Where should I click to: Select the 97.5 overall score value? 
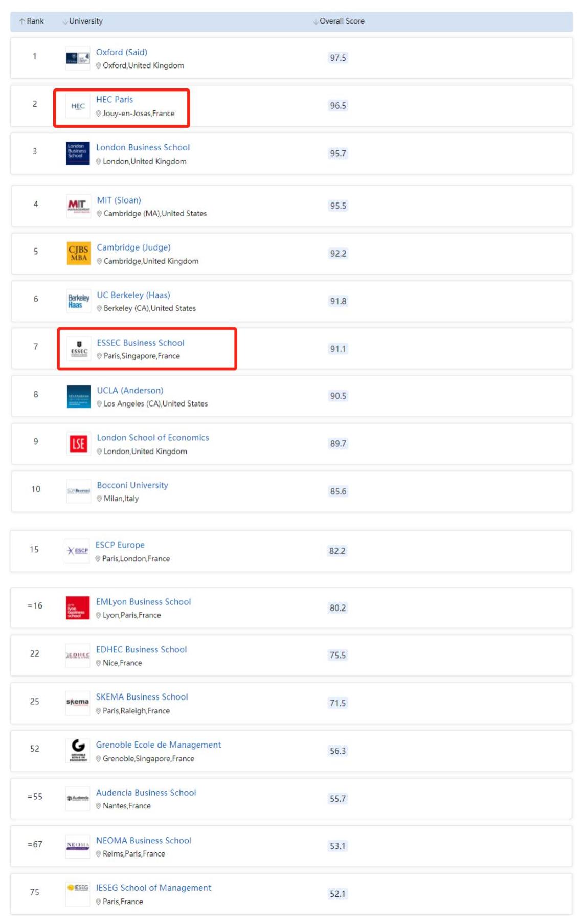pos(338,58)
